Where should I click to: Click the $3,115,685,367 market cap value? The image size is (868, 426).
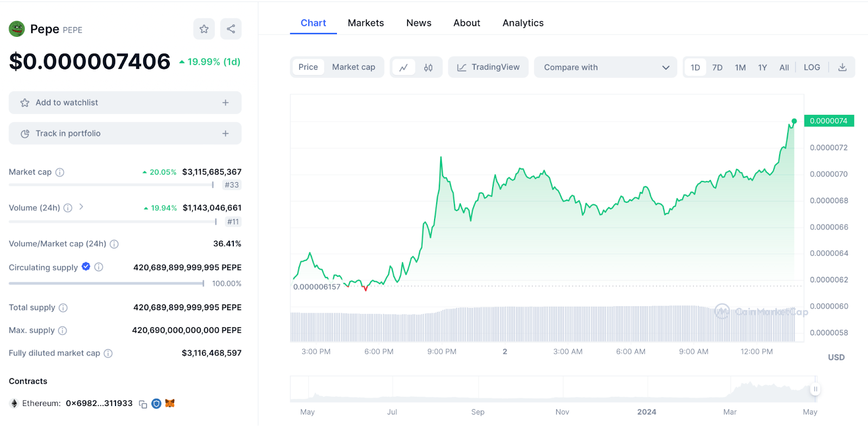(x=212, y=172)
